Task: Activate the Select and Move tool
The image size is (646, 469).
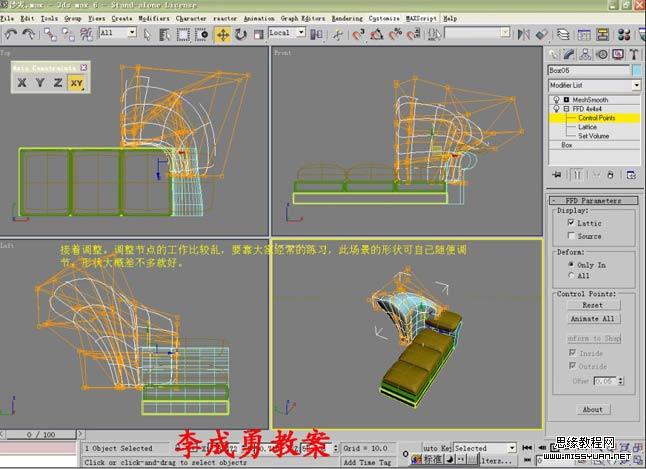Action: coord(222,35)
